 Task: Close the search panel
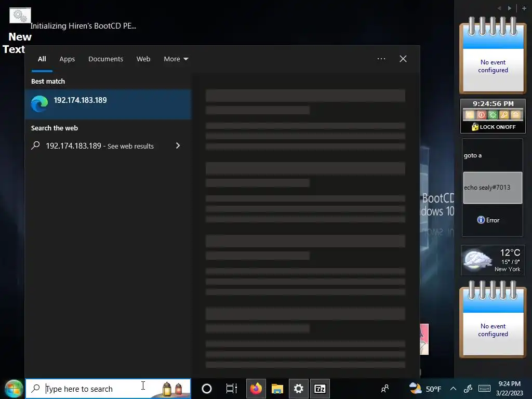tap(403, 59)
